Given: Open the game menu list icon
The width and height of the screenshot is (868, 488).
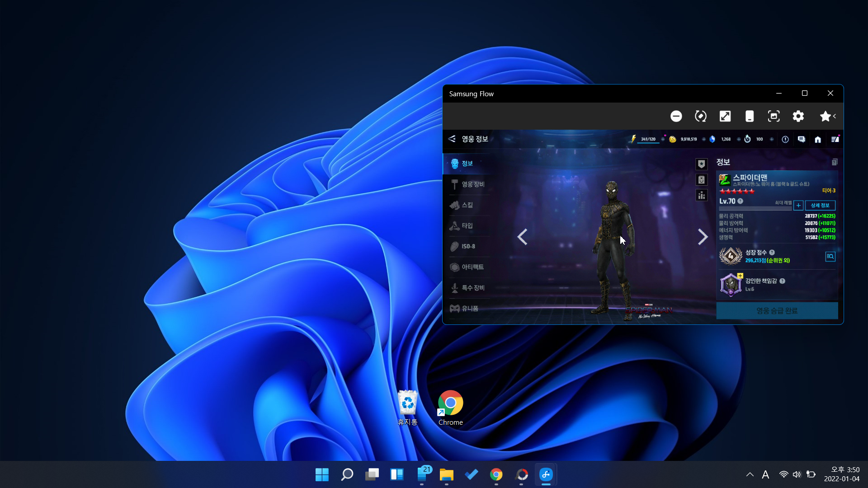Looking at the screenshot, I should point(835,139).
